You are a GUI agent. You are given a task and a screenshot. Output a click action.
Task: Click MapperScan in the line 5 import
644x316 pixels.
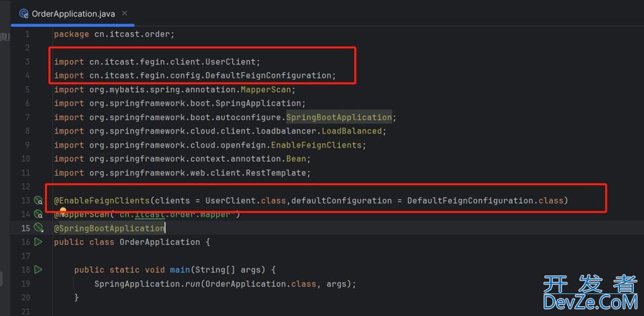[x=267, y=90]
